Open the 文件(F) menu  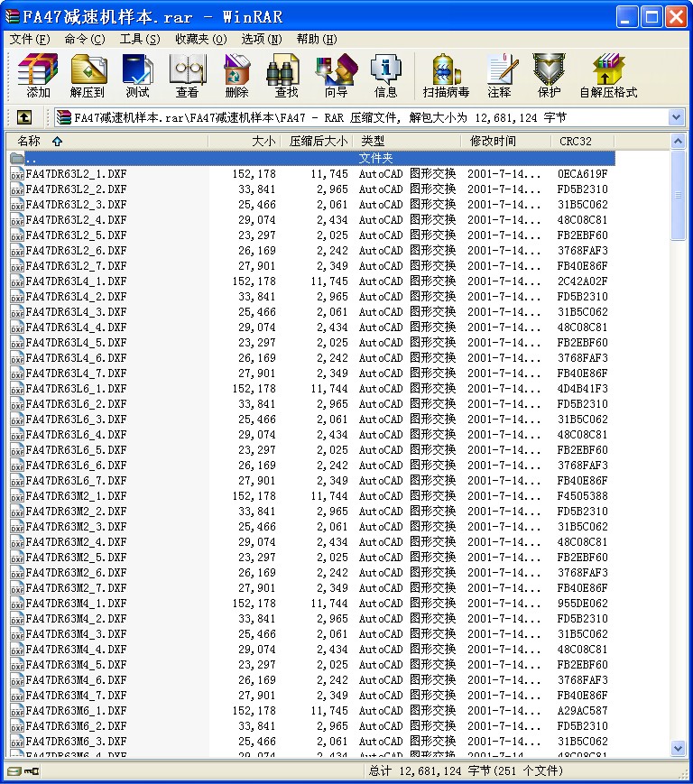point(30,39)
